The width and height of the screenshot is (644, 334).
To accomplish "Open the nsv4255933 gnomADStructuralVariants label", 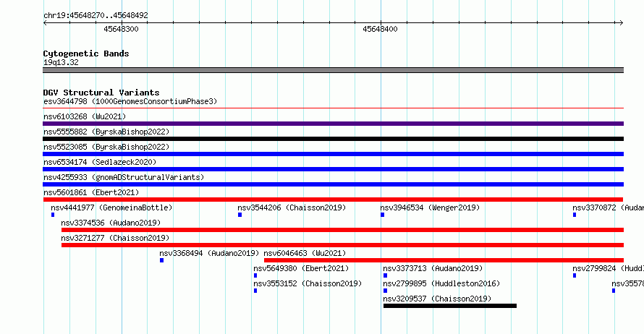I will (124, 177).
